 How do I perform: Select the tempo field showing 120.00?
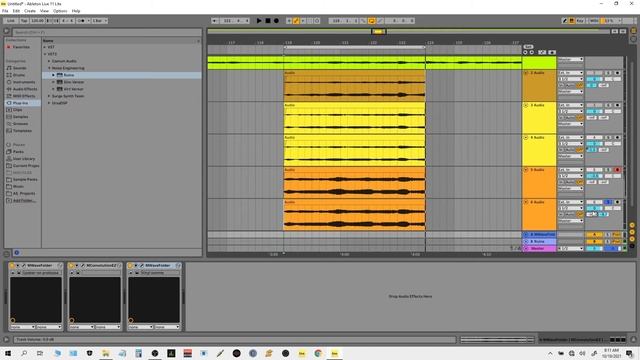coord(38,21)
